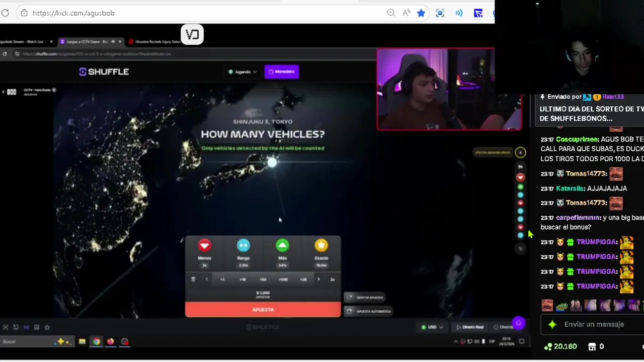Click Repetir Apuesta button
This screenshot has width=644, height=362.
point(365,298)
